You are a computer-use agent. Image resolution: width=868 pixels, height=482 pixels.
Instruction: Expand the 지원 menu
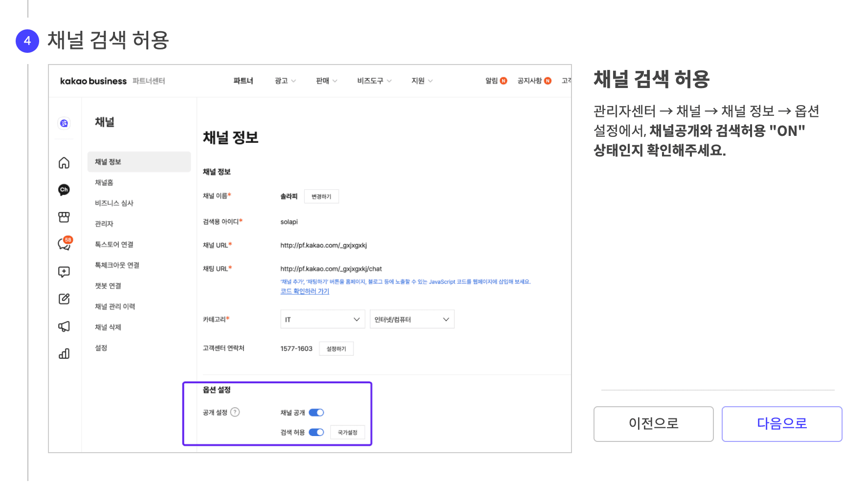[422, 81]
